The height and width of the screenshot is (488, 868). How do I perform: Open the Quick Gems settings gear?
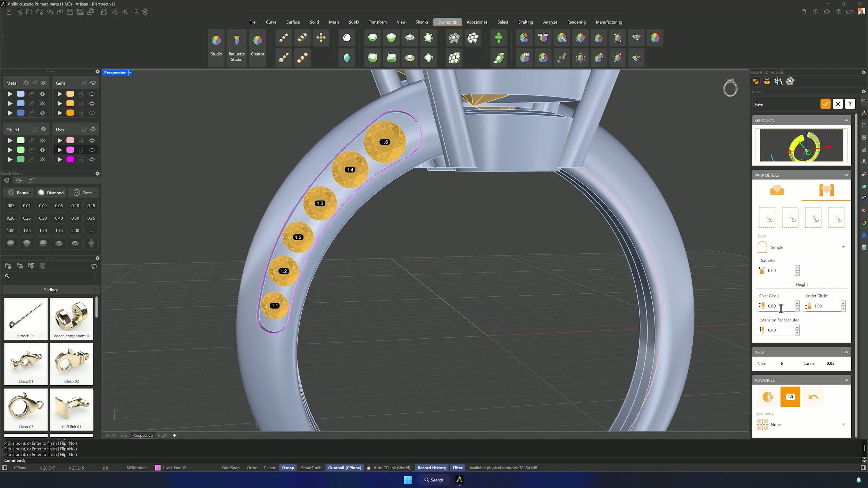(x=98, y=174)
